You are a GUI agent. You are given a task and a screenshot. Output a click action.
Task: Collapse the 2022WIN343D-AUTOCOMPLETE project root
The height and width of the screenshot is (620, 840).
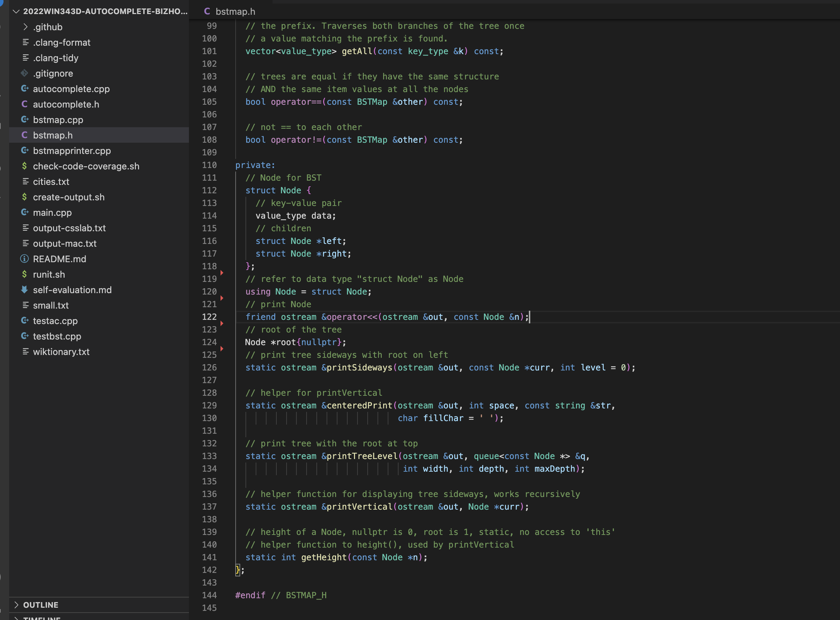16,12
